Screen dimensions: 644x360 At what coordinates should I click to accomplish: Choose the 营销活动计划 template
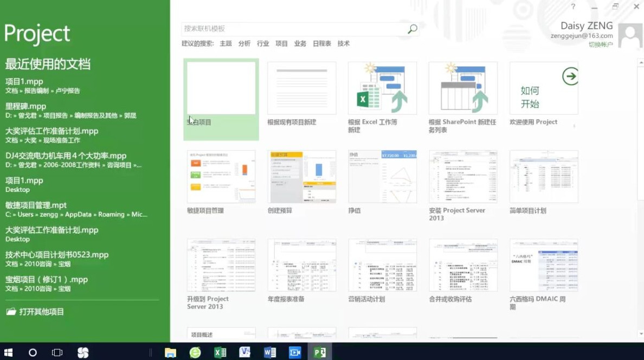tap(382, 271)
